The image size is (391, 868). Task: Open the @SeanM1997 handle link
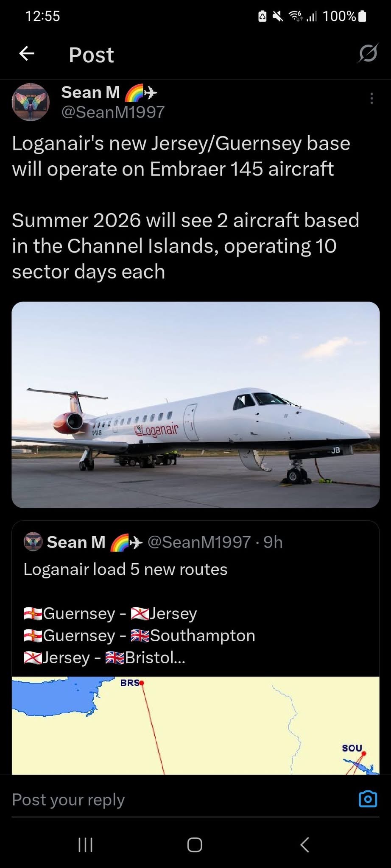tap(113, 112)
